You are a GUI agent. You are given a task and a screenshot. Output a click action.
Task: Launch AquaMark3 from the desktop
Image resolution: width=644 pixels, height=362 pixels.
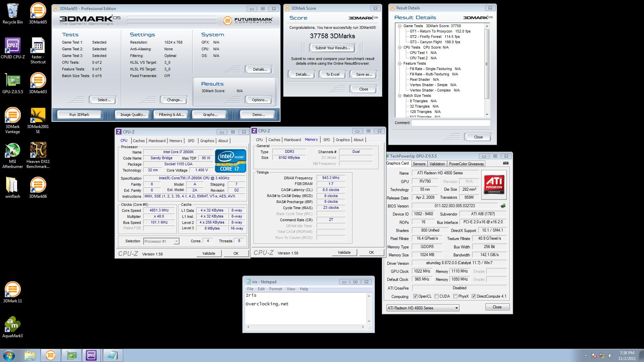point(12,327)
